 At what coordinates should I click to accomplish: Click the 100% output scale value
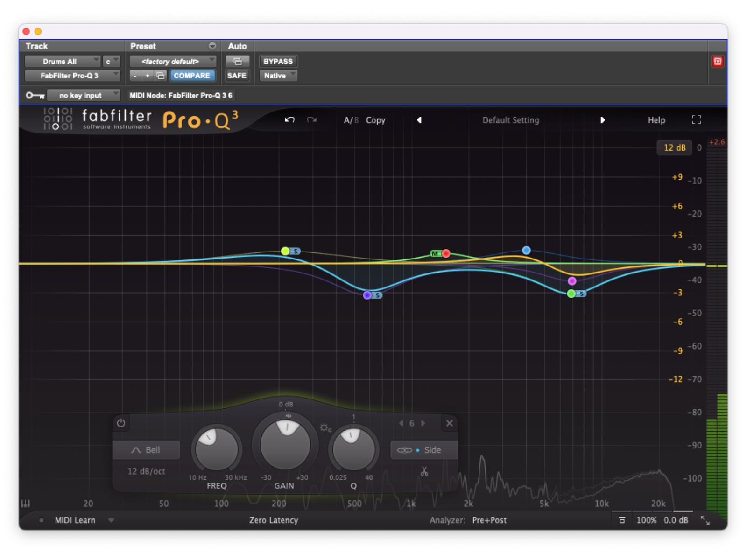[x=646, y=520]
